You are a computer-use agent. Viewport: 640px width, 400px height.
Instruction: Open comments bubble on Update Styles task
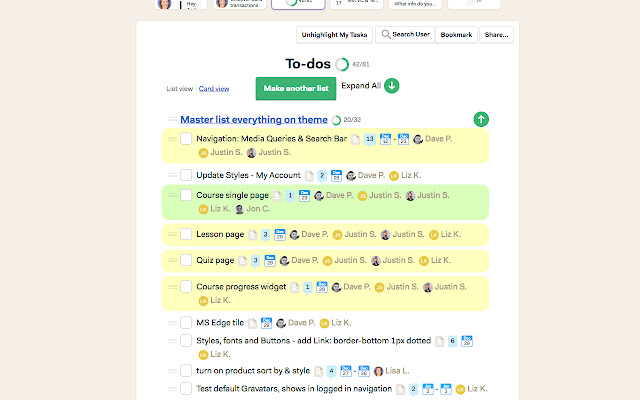tap(322, 176)
